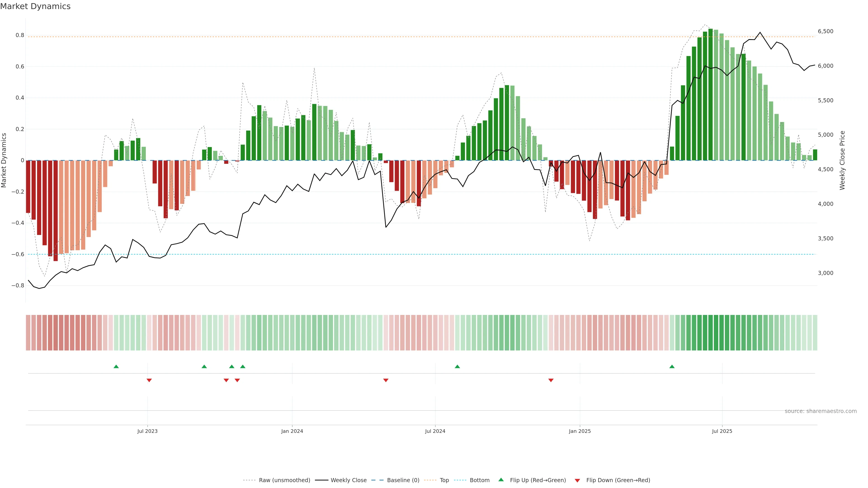Screen dimensions: 868x488
Task: Click the Jan 2024 x-axis label
Action: pos(292,431)
